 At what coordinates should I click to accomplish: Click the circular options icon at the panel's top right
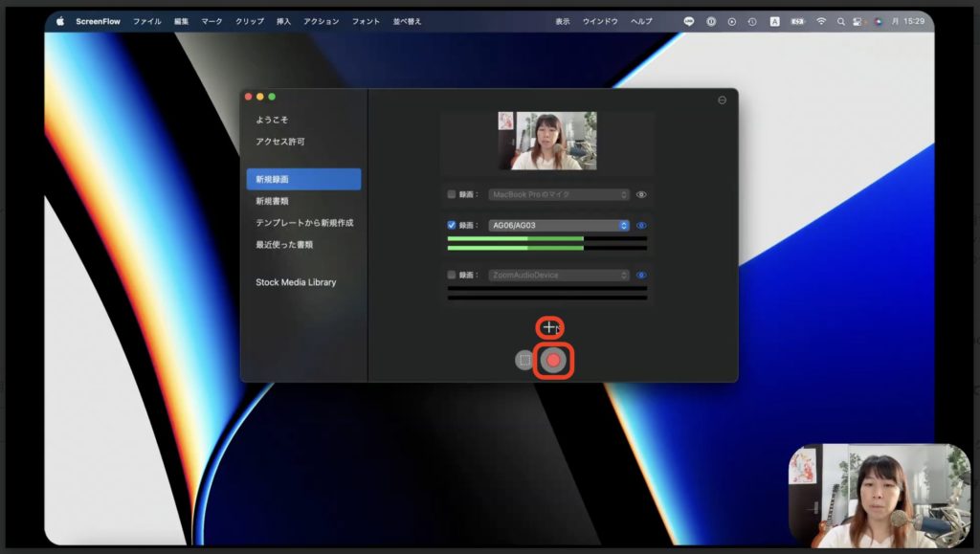click(x=722, y=100)
